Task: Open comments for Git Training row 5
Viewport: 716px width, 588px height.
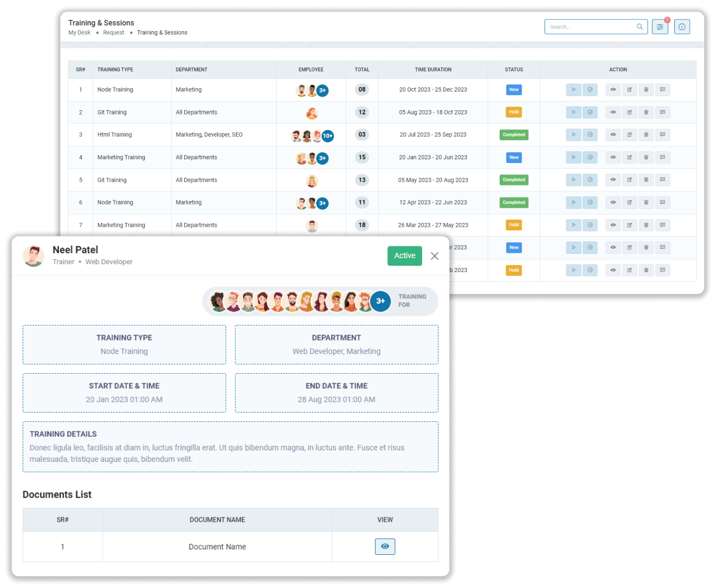Action: [663, 180]
